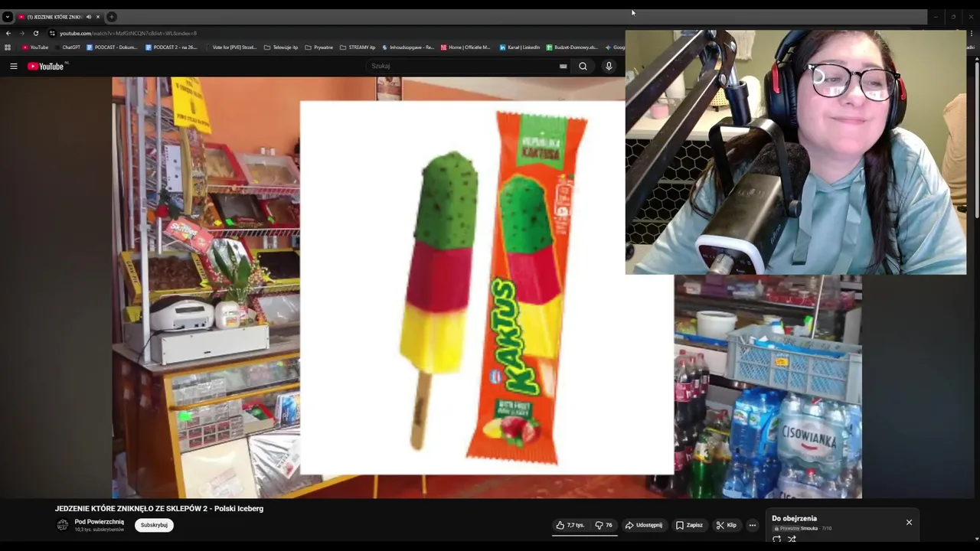980x551 pixels.
Task: Select the video title JEDZENIE KTÓRE ZNIKNĘŁO ZE SKLEPÓW 2
Action: [159, 509]
